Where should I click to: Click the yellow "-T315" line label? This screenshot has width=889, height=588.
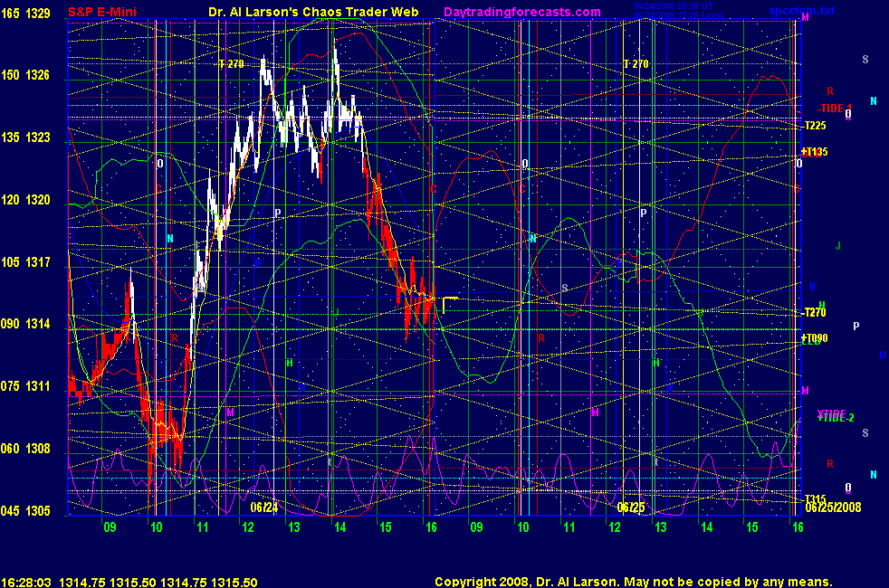[x=814, y=499]
